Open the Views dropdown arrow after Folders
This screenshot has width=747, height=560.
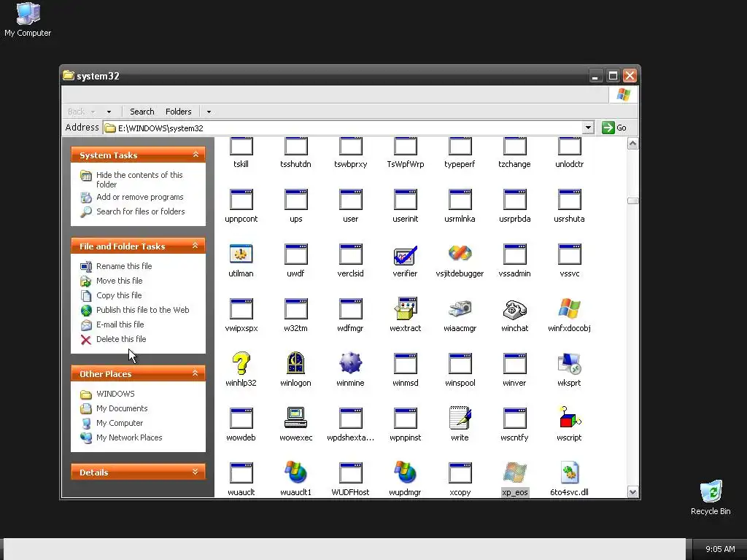(209, 112)
